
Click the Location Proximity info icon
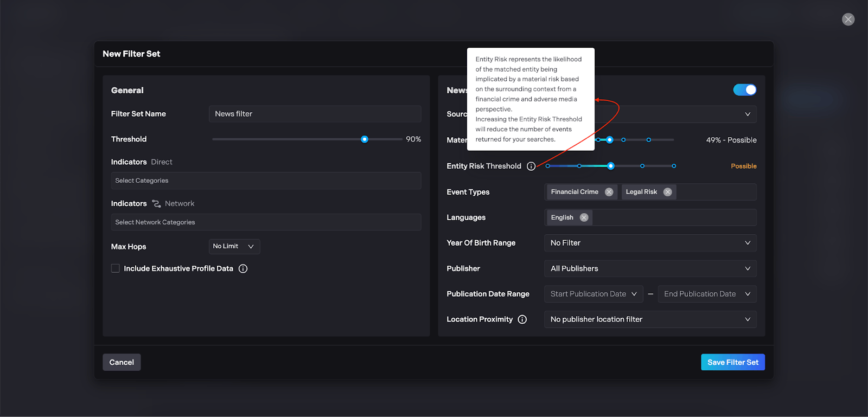522,320
